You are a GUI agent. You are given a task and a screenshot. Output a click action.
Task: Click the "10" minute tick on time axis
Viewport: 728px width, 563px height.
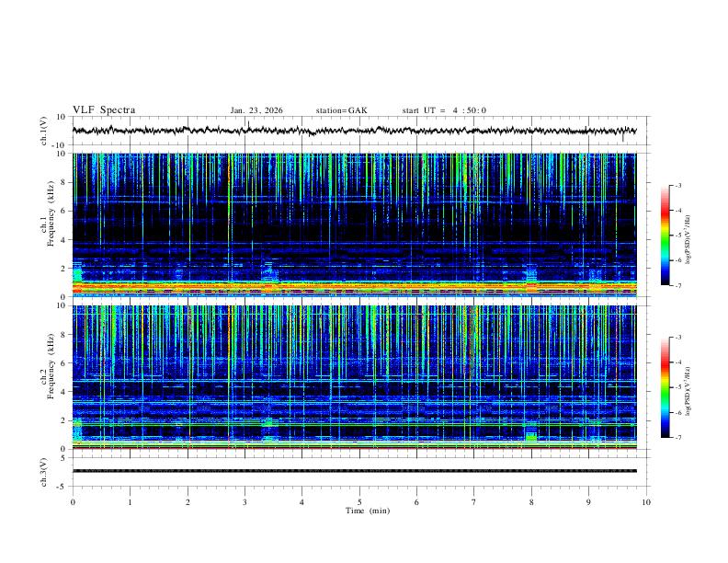646,502
